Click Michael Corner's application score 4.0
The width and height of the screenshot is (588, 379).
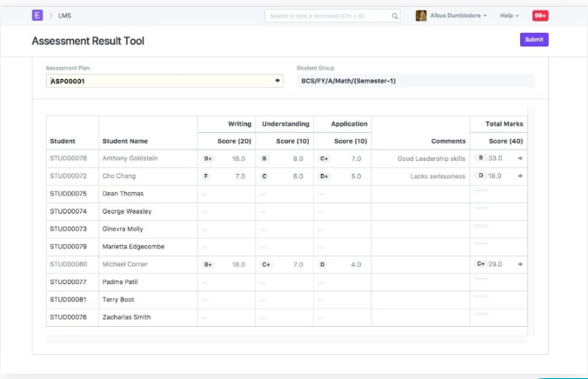pyautogui.click(x=356, y=264)
